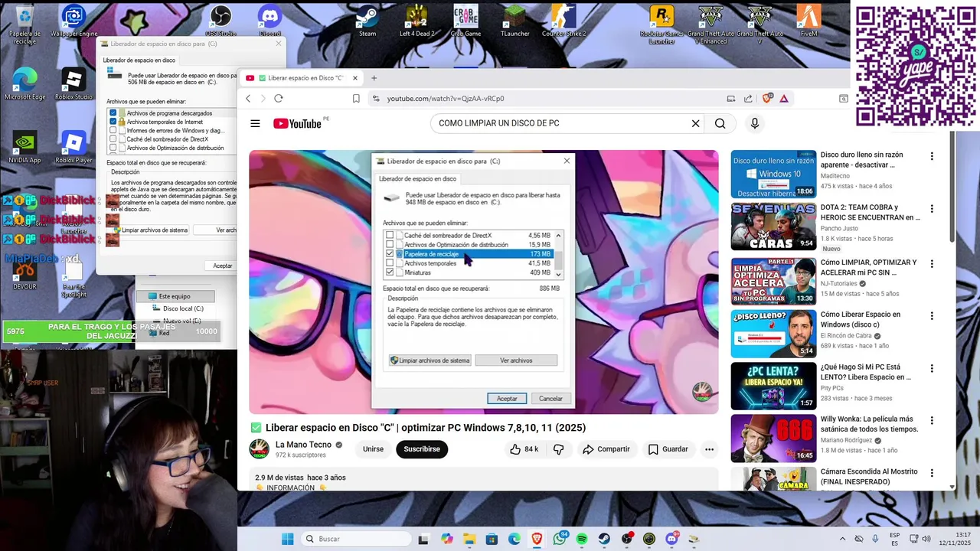Viewport: 980px width, 551px height.
Task: Open options for Cámara Escondida Al Mostrito video
Action: pyautogui.click(x=932, y=473)
